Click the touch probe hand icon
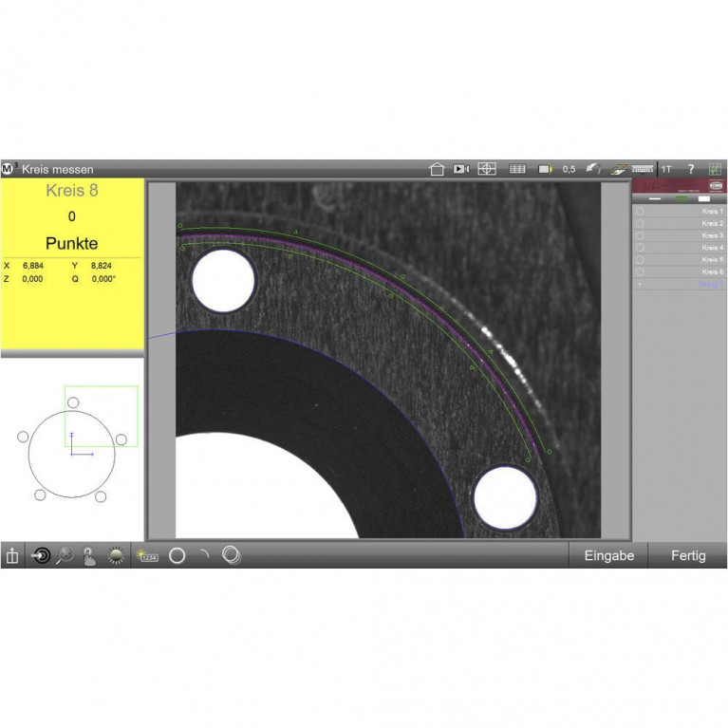728x728 pixels. [x=89, y=556]
